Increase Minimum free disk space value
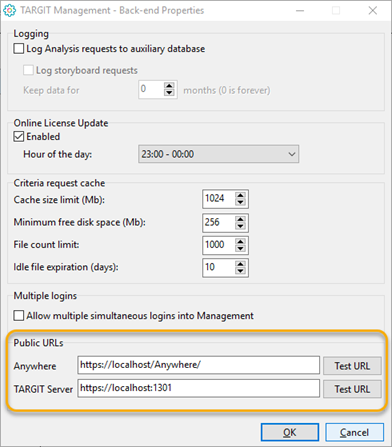Image resolution: width=392 pixels, height=447 pixels. [x=240, y=219]
